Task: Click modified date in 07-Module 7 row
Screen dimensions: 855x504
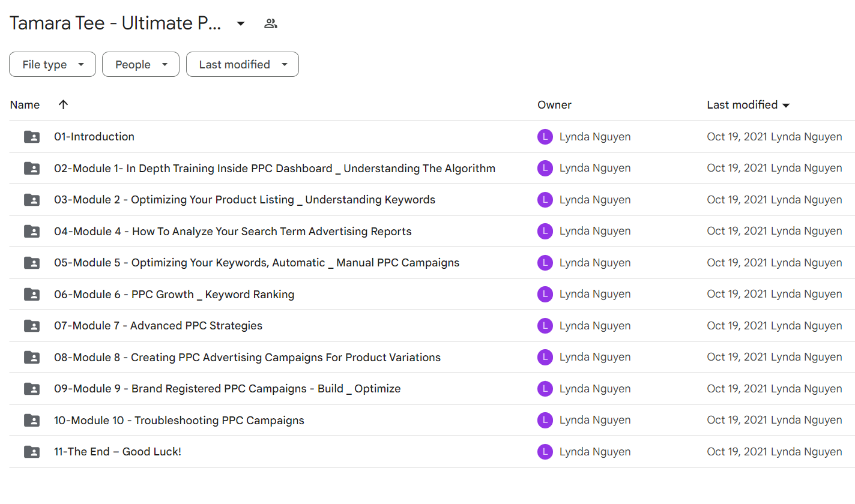Action: (x=737, y=326)
